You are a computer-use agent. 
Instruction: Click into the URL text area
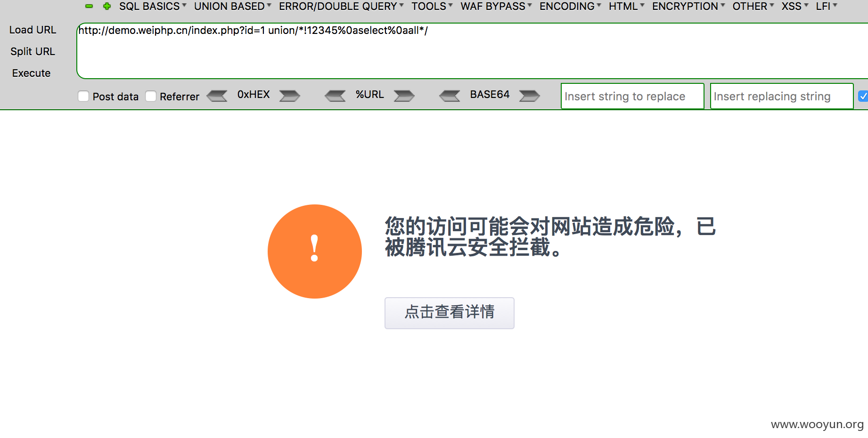coord(472,51)
